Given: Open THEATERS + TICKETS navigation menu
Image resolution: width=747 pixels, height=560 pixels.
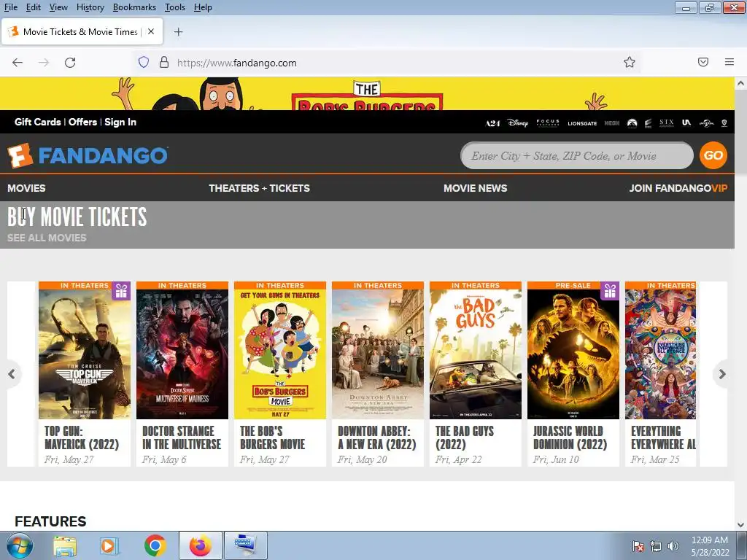Looking at the screenshot, I should 259,188.
